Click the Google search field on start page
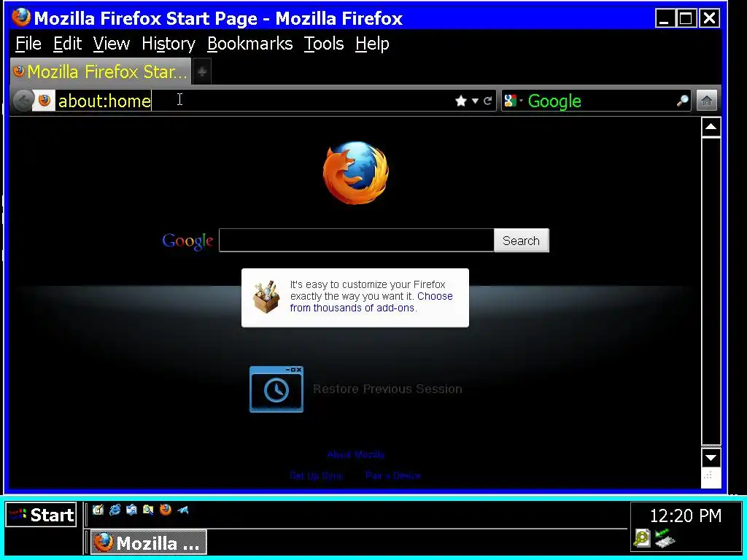 pos(356,241)
